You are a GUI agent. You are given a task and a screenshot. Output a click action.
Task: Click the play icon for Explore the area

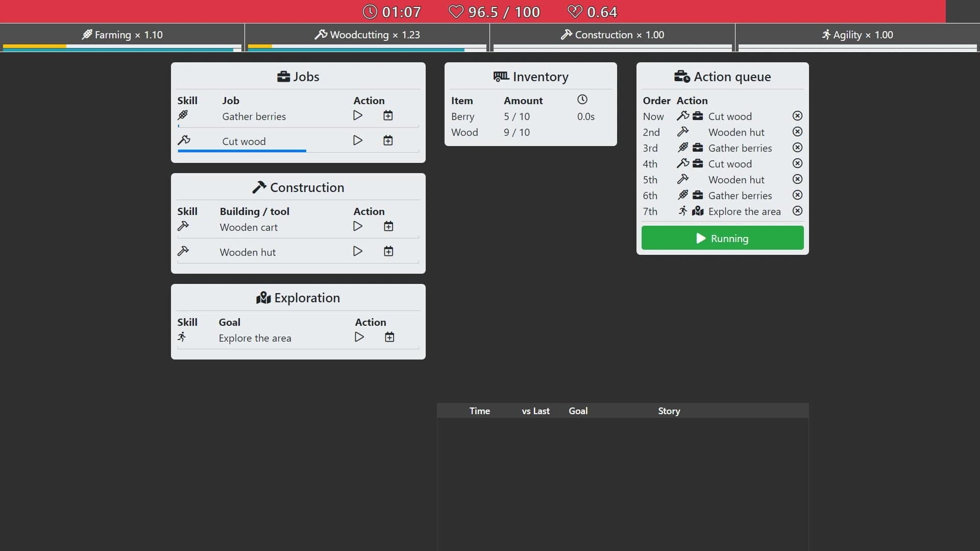point(359,337)
